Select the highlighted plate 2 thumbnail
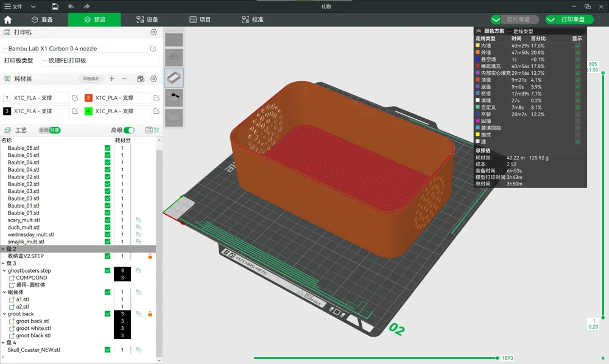 coord(174,78)
